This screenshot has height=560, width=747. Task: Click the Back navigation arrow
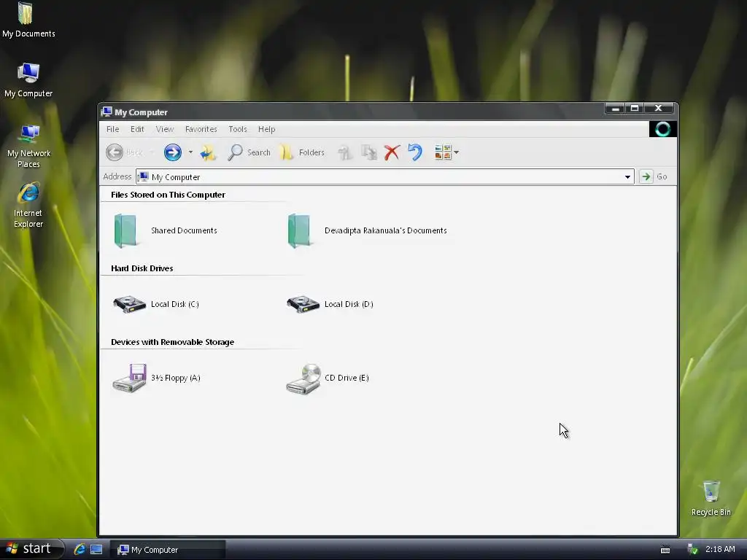115,152
